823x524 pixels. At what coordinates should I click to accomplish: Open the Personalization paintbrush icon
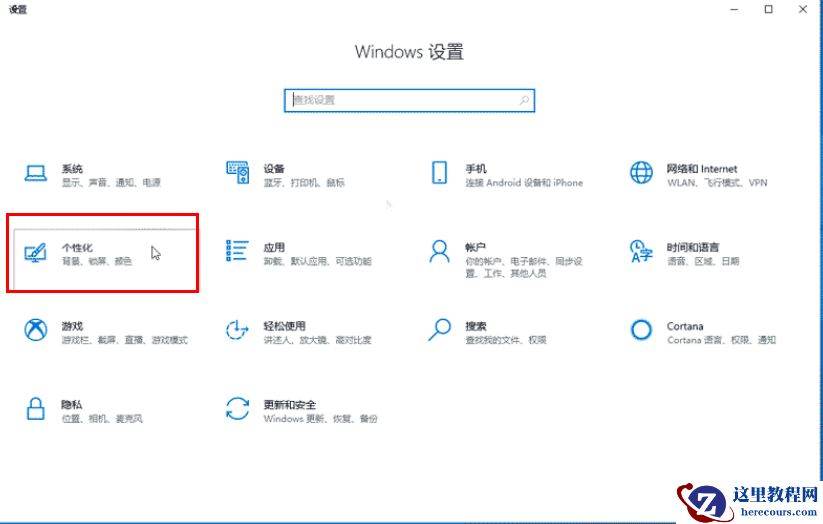(x=36, y=253)
